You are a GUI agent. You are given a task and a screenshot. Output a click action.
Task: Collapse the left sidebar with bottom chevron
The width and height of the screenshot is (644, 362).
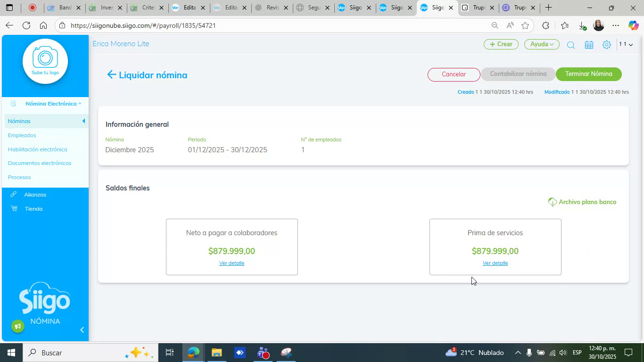(82, 330)
